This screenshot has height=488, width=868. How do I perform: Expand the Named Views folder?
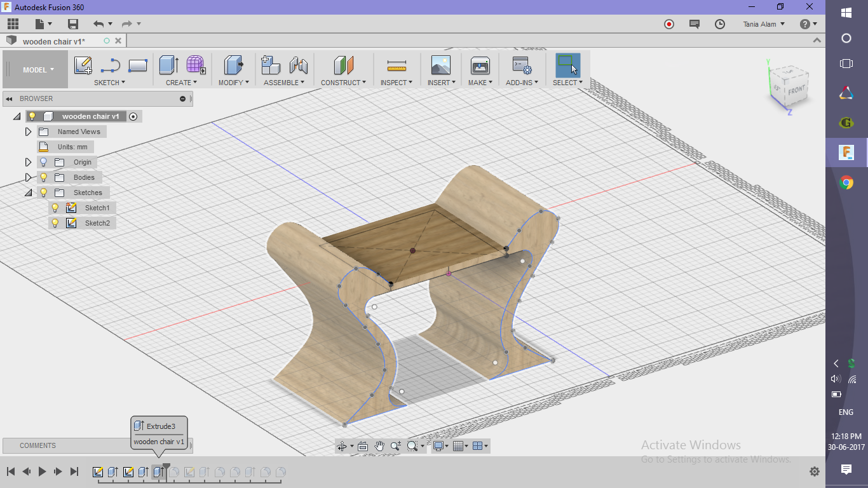click(x=28, y=132)
